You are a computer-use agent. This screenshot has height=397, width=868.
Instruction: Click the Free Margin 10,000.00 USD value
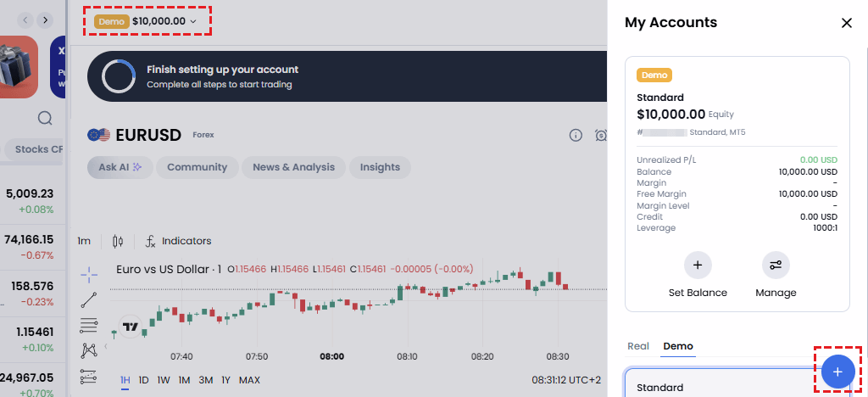pos(808,193)
